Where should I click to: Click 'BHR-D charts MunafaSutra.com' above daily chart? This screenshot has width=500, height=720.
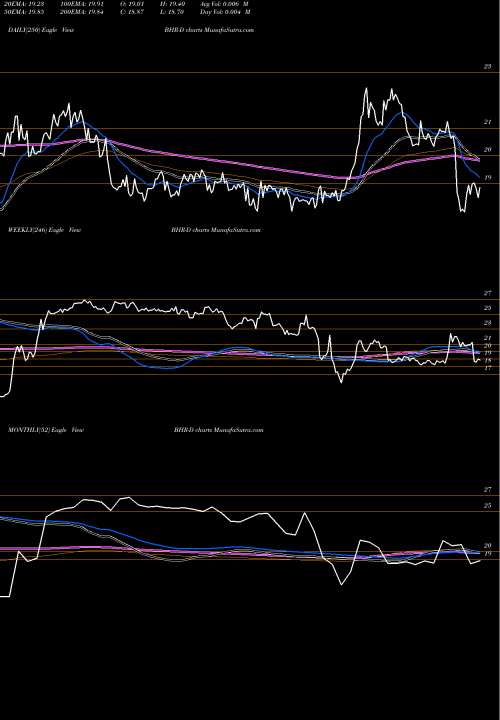pyautogui.click(x=209, y=30)
